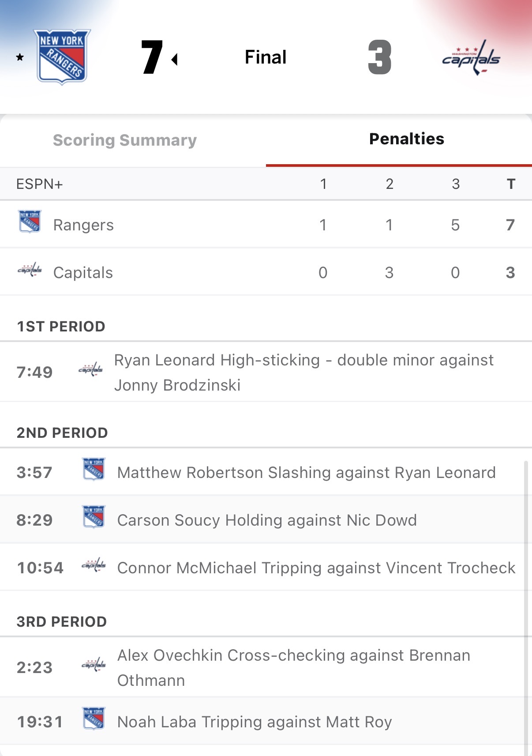This screenshot has width=532, height=756.
Task: Tap Rangers icon beside Carson Soucy penalty
Action: pos(94,516)
